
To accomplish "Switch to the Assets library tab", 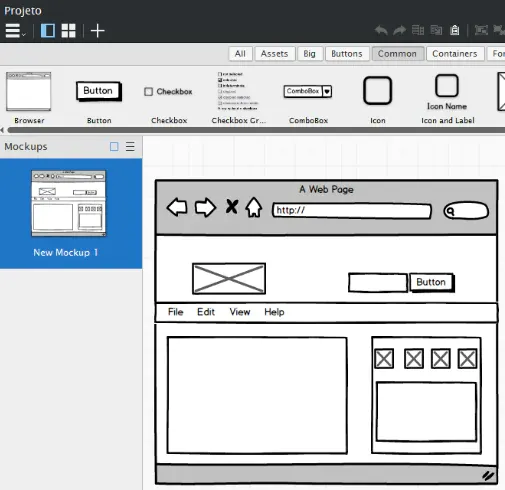I will (x=274, y=54).
